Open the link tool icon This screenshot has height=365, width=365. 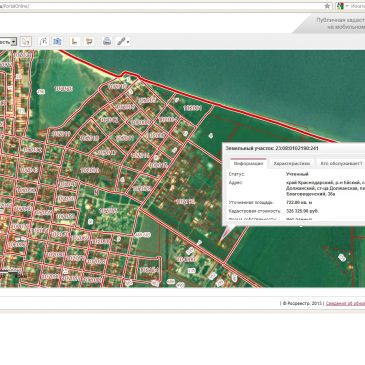tap(121, 41)
